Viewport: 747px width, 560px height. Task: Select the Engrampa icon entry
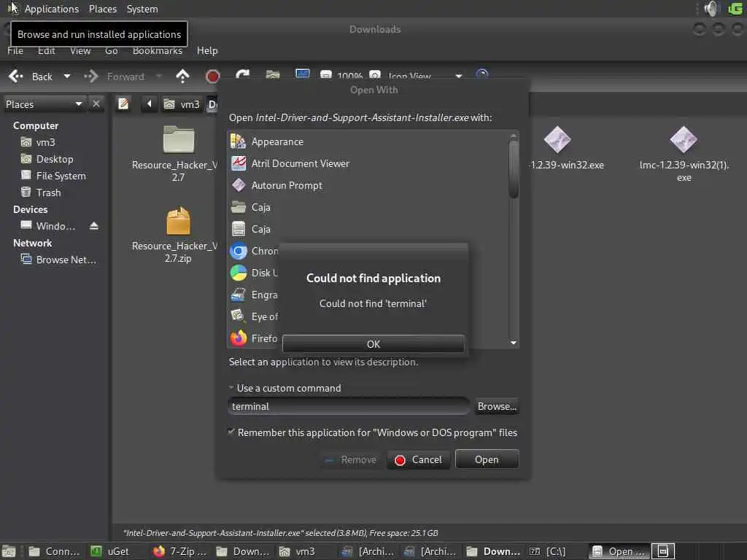pos(239,295)
